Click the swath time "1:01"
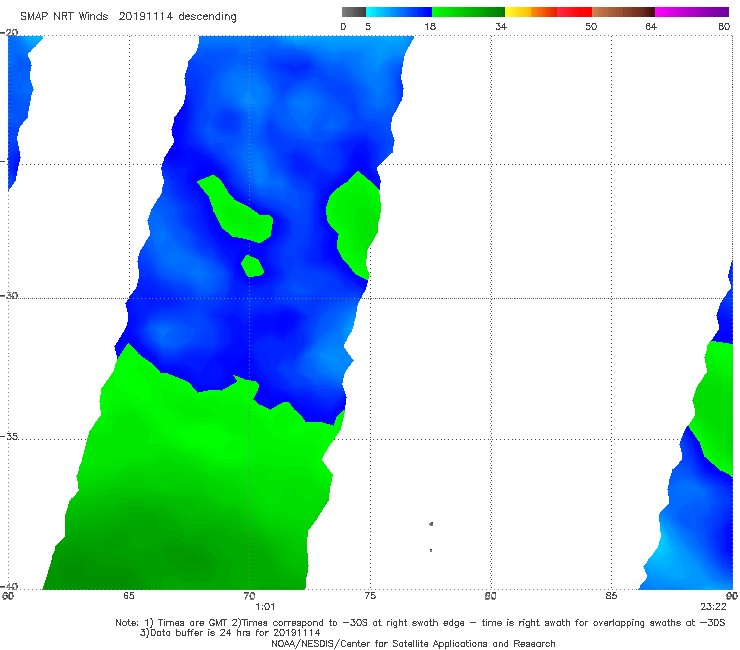Image resolution: width=740 pixels, height=650 pixels. tap(265, 607)
